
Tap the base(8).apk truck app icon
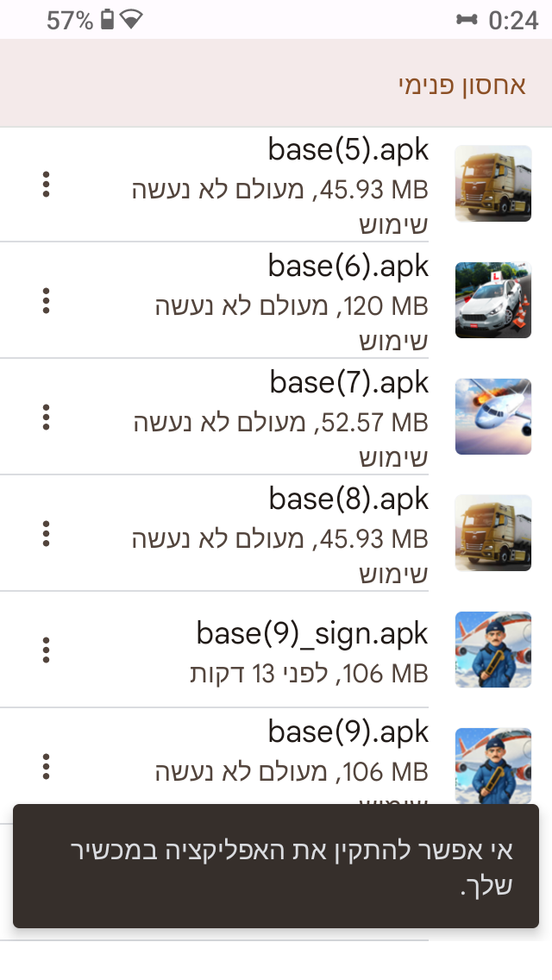click(492, 533)
